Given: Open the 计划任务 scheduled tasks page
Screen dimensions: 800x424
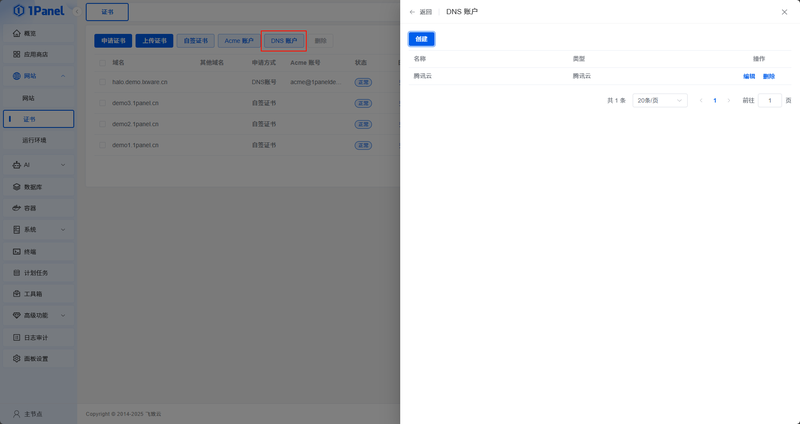Looking at the screenshot, I should 39,273.
